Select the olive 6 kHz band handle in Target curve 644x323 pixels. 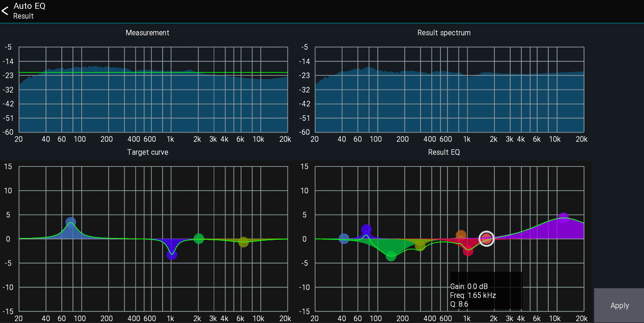coord(243,242)
